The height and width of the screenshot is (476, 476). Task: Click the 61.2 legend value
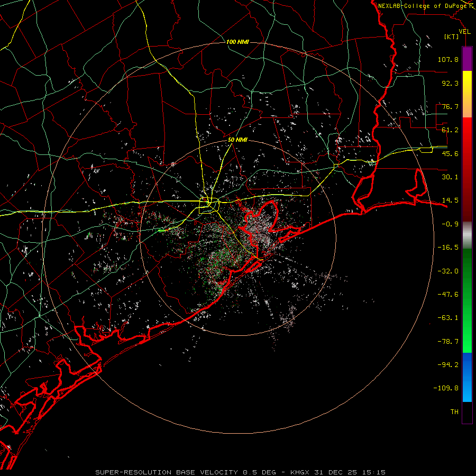coord(450,130)
